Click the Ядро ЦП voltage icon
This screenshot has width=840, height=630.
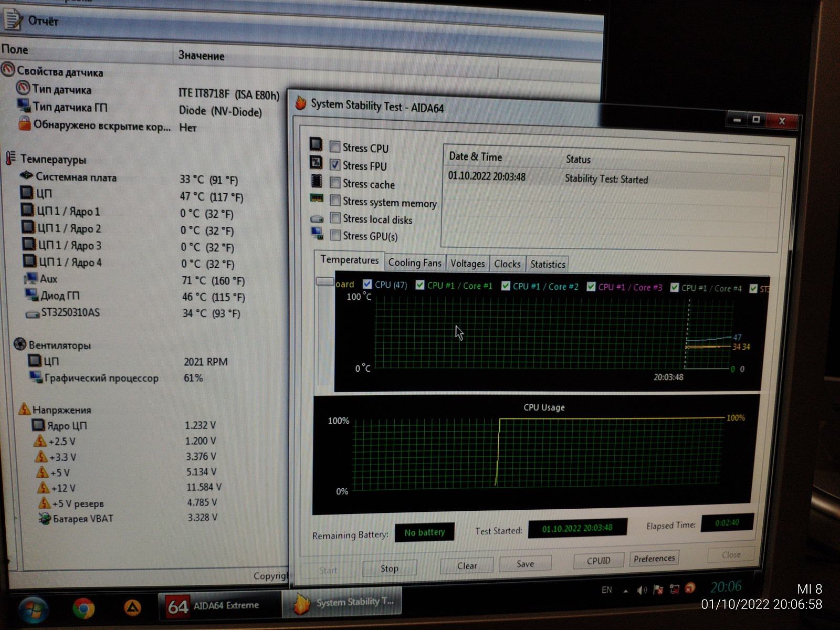[38, 424]
